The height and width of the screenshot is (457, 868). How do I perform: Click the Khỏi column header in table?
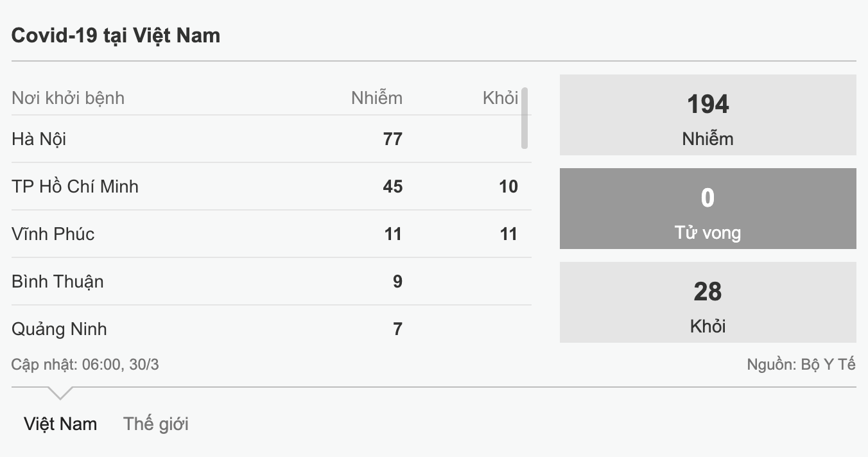click(x=500, y=98)
